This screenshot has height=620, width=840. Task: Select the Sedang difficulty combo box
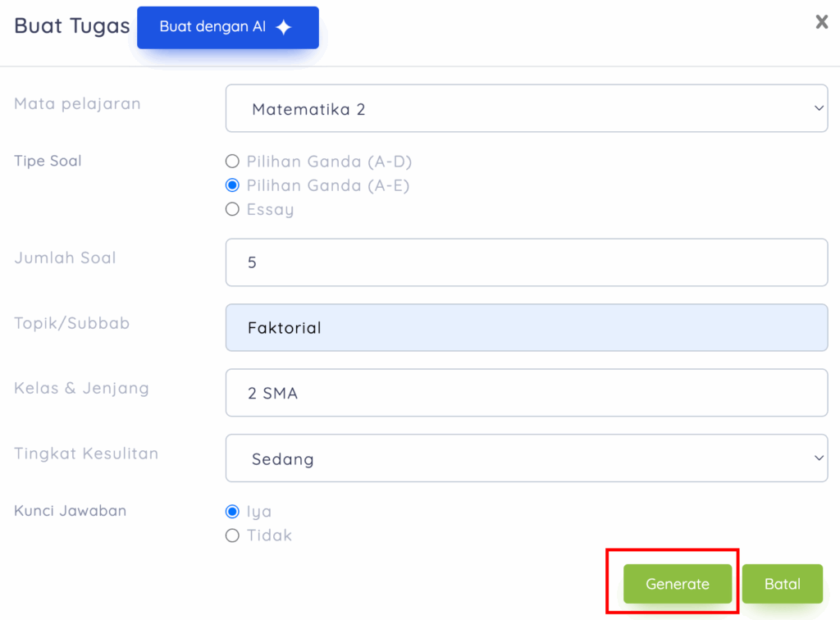[x=527, y=458]
